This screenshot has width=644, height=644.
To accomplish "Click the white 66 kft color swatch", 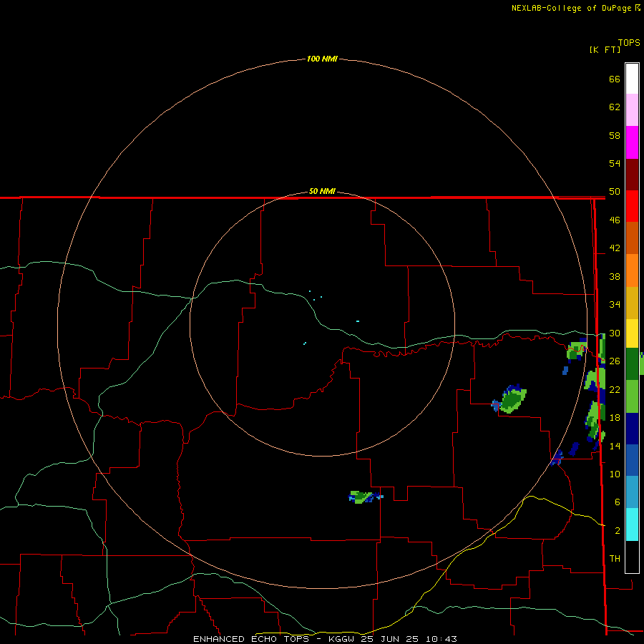I will click(x=632, y=79).
